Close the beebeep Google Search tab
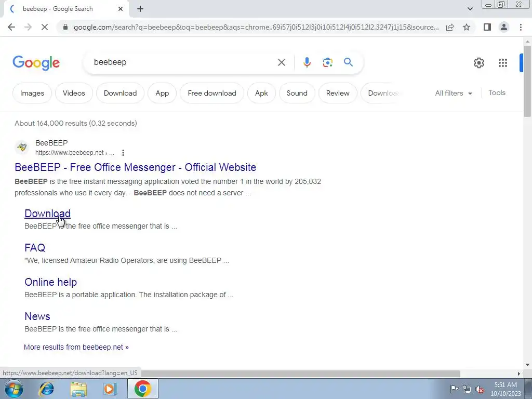The height and width of the screenshot is (399, 532). [121, 9]
